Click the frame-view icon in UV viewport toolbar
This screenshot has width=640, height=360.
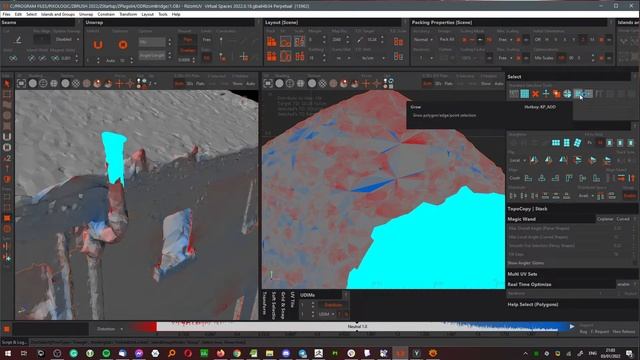(x=268, y=83)
